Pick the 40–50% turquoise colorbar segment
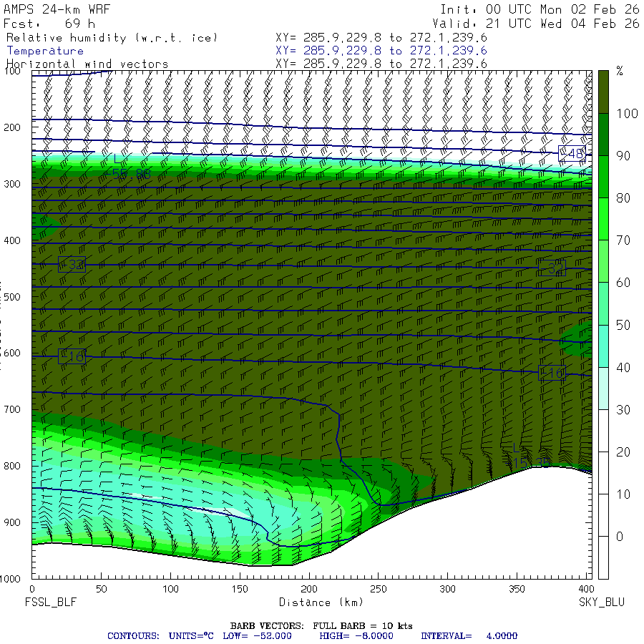Viewport: 644px width, 644px height. 603,346
